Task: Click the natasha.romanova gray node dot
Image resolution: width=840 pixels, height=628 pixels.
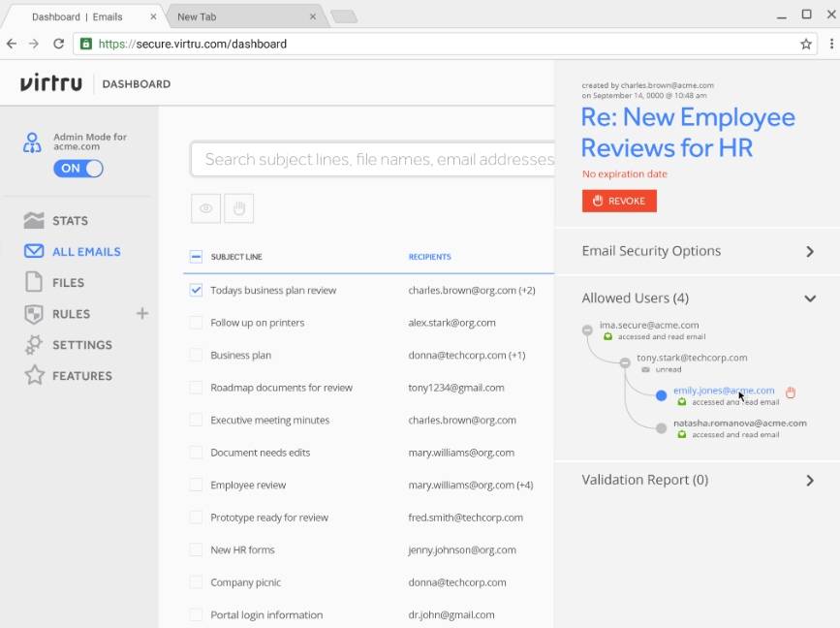Action: coord(661,428)
